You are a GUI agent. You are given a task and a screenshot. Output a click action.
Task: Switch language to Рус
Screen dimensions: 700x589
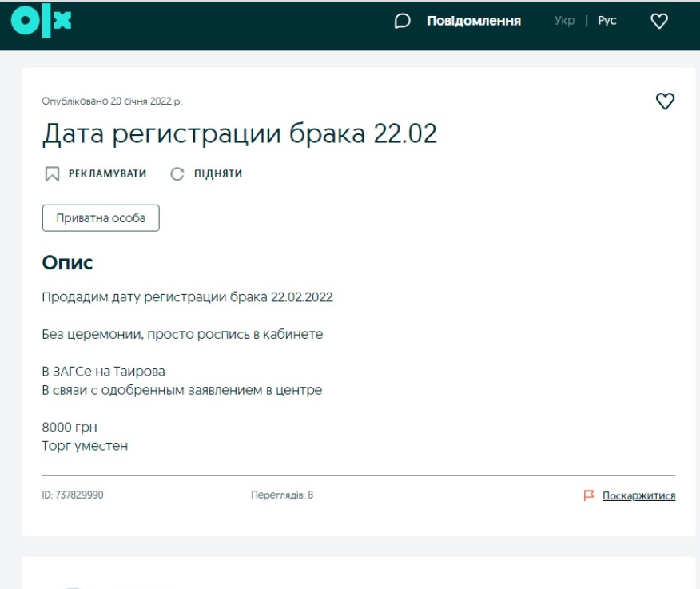tap(607, 21)
